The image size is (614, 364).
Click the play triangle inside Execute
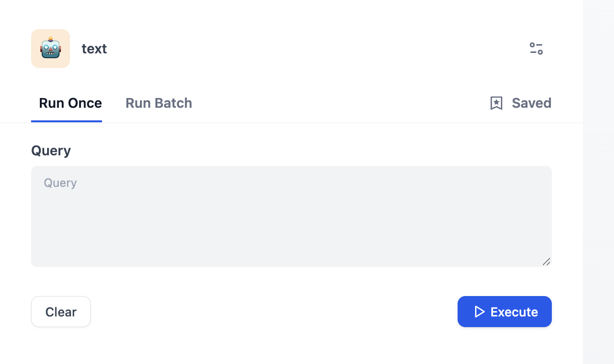click(479, 312)
